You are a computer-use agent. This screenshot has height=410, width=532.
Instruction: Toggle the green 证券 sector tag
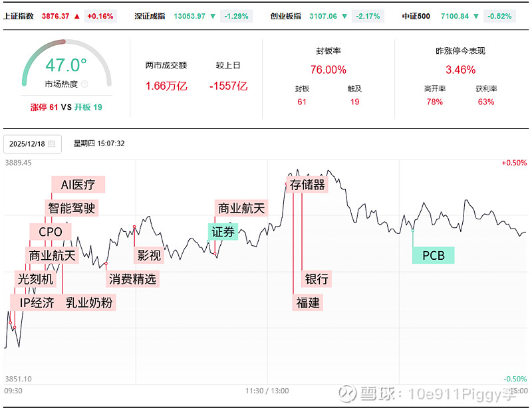tap(223, 232)
